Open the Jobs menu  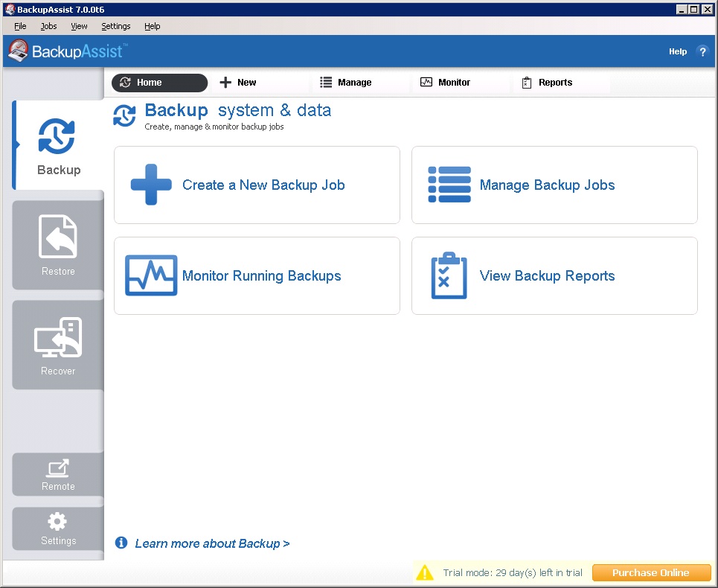[48, 26]
